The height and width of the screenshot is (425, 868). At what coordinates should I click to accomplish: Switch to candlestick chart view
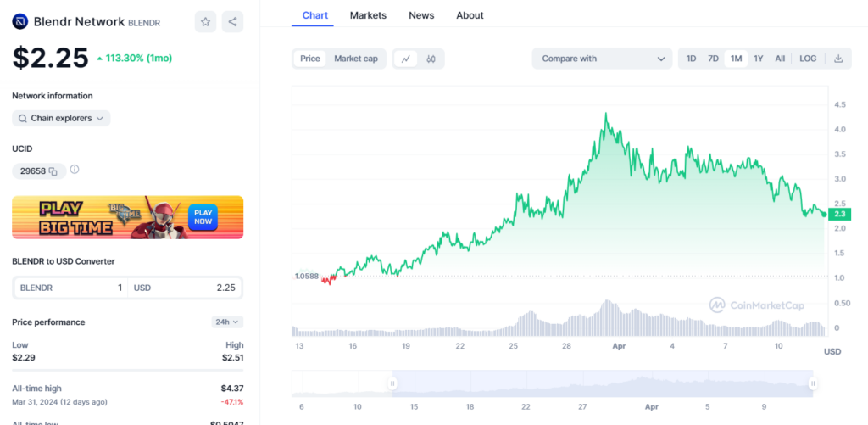[x=431, y=59]
